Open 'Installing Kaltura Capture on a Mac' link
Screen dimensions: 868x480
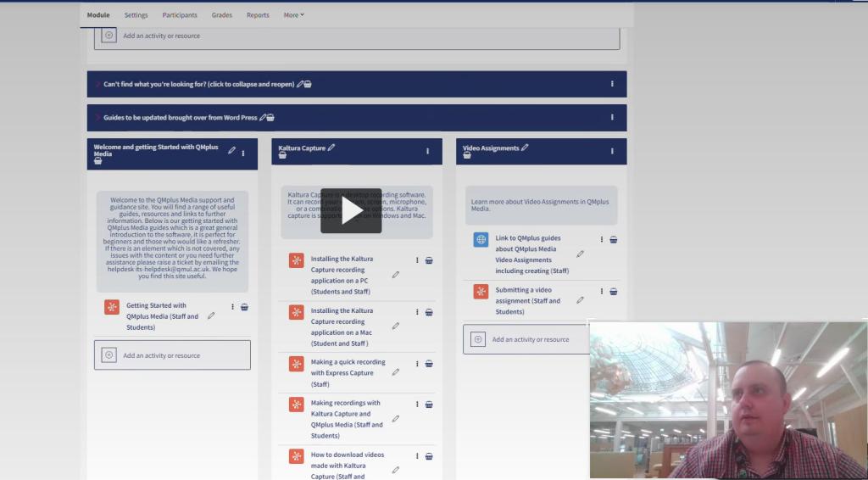point(342,327)
